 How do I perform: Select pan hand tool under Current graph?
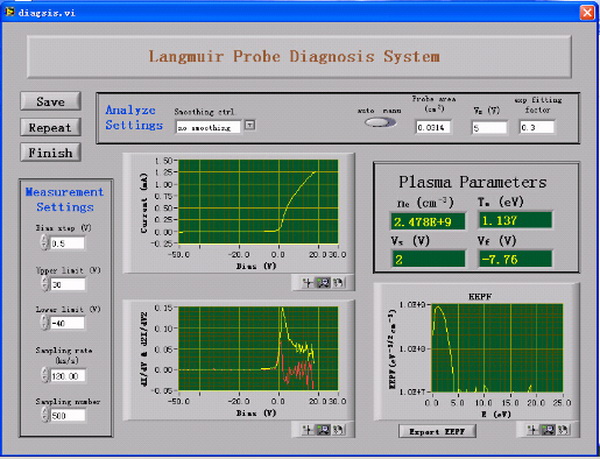click(x=338, y=282)
